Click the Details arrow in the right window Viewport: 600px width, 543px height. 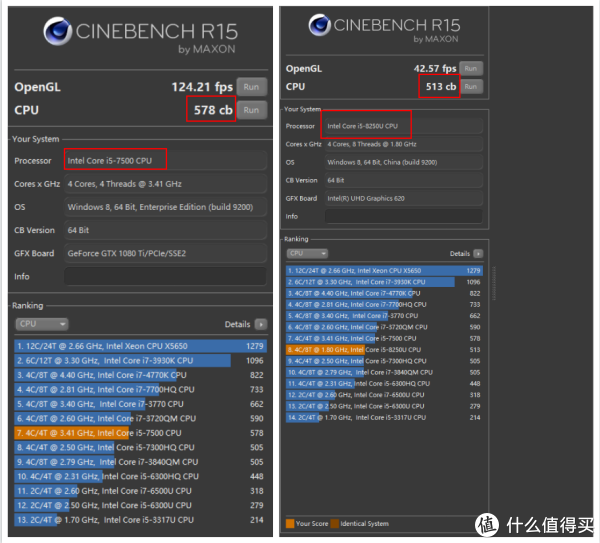point(478,254)
